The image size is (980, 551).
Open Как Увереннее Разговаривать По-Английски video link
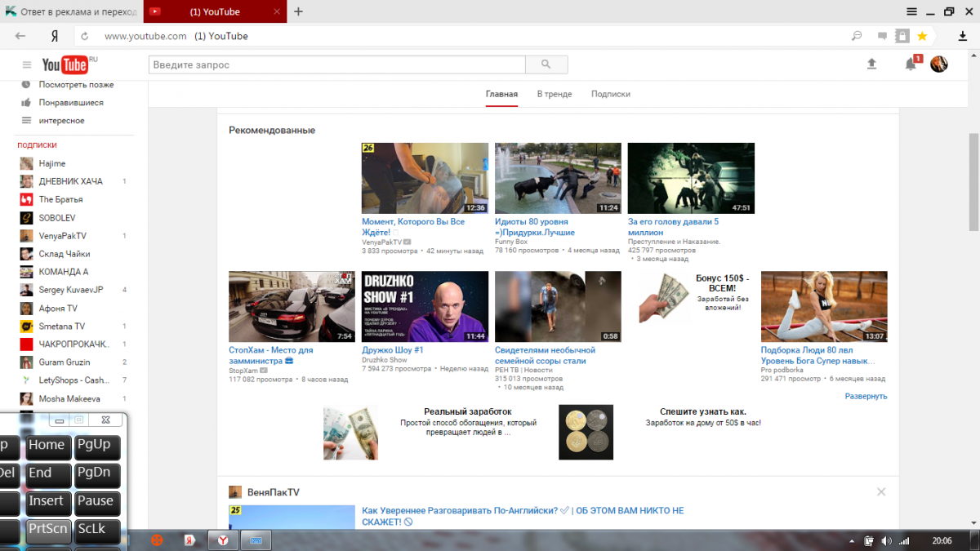coord(523,516)
